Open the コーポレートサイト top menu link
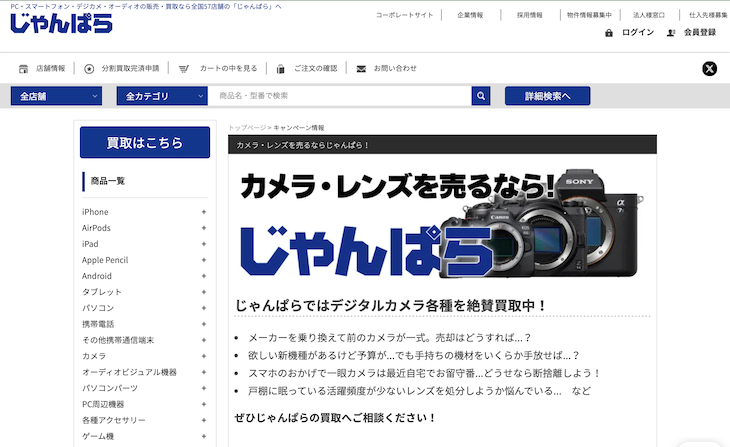The height and width of the screenshot is (447, 730). 405,15
